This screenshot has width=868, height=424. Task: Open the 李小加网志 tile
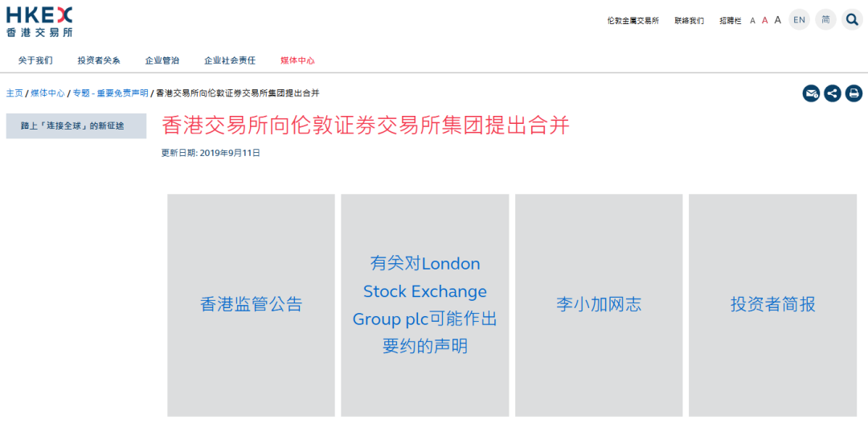(599, 305)
